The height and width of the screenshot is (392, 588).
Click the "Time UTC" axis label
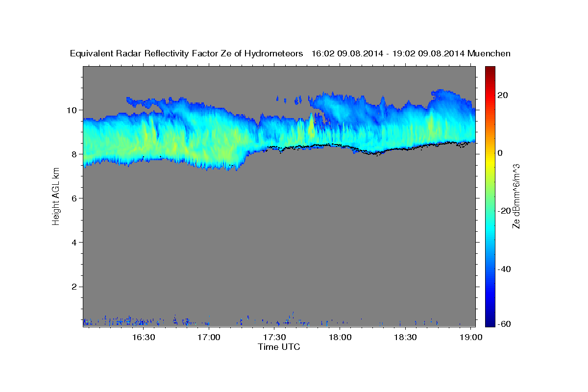click(x=279, y=347)
